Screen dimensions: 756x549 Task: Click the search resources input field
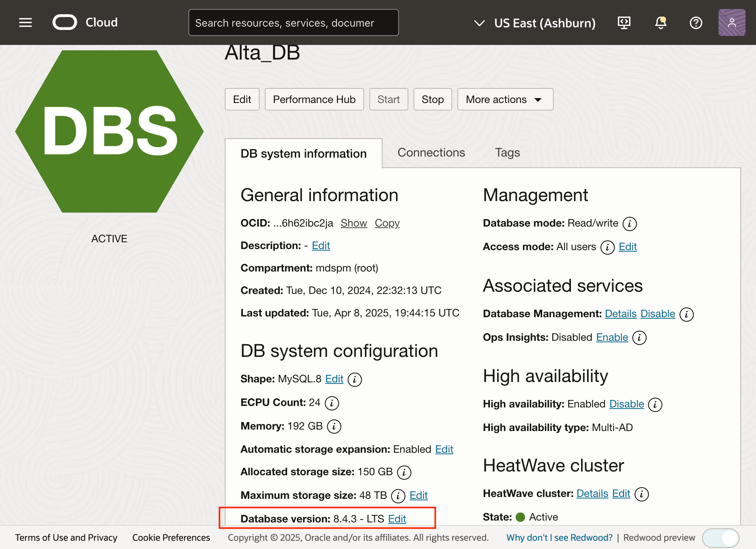(x=293, y=23)
